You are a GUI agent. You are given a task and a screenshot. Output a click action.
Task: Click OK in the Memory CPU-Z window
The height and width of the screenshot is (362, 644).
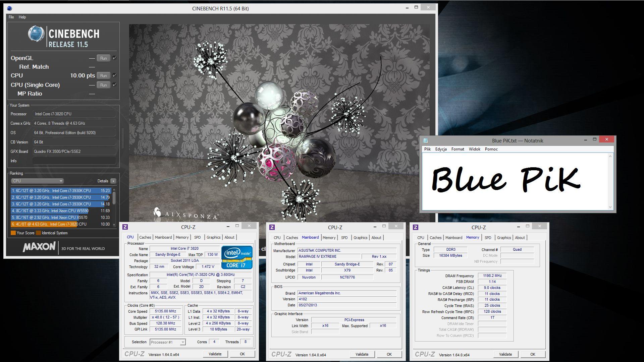(533, 354)
